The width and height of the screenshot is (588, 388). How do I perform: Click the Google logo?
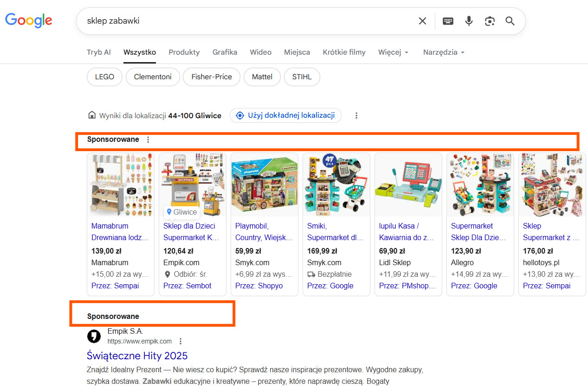click(x=28, y=20)
